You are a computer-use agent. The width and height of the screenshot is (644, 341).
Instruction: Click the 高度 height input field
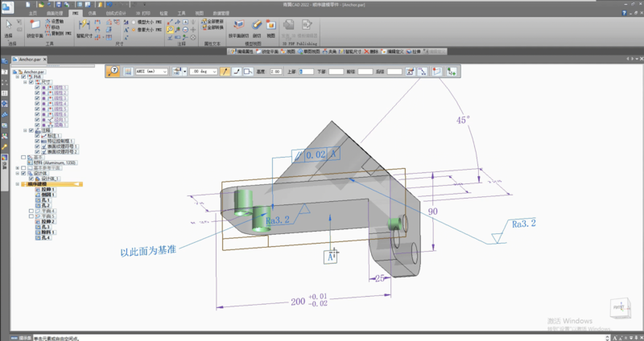[275, 72]
